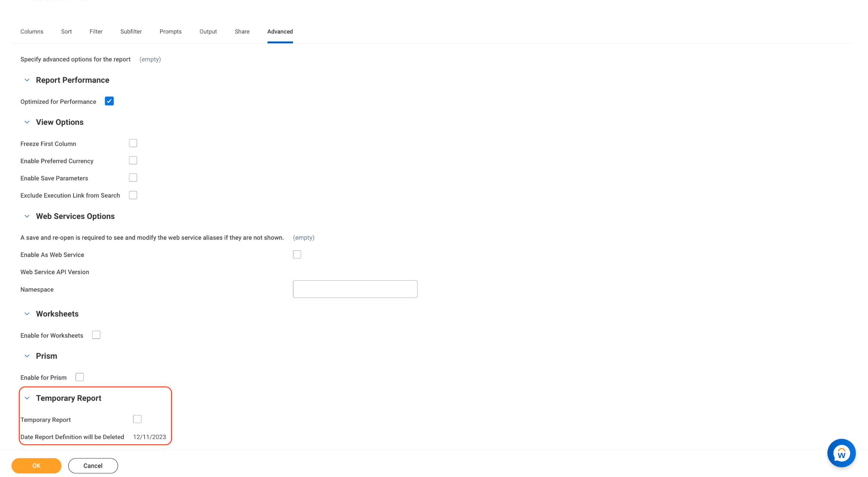Click into the Namespace text field
868x477 pixels.
click(x=355, y=289)
